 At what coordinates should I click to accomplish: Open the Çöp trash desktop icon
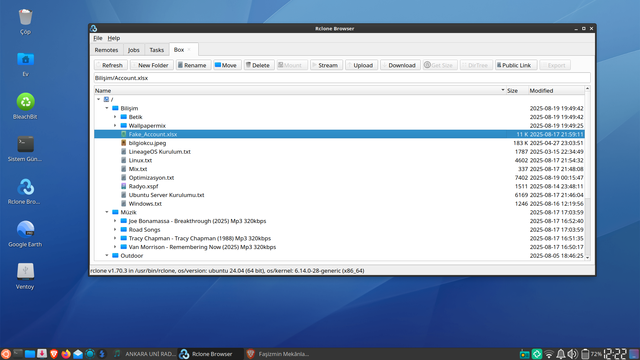coord(25,21)
